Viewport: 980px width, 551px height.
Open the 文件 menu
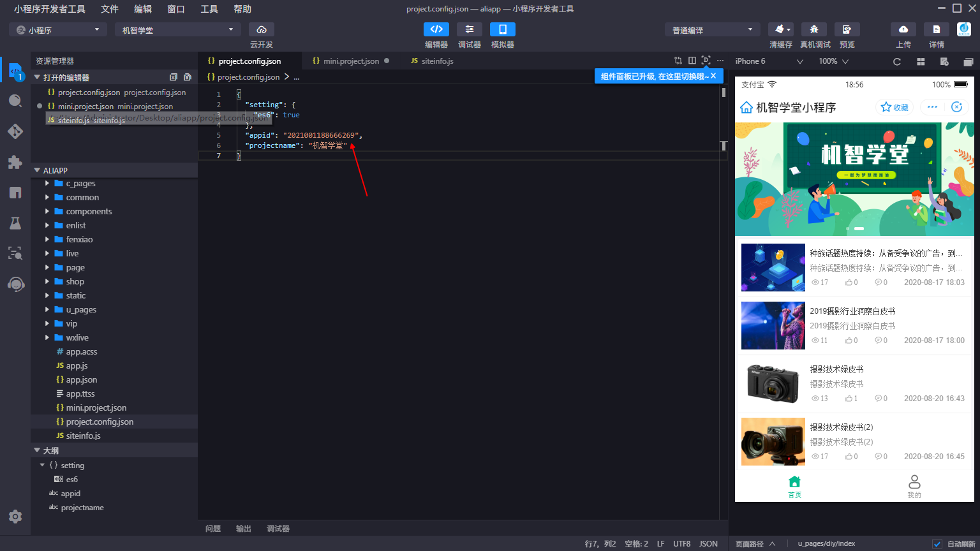(x=110, y=9)
